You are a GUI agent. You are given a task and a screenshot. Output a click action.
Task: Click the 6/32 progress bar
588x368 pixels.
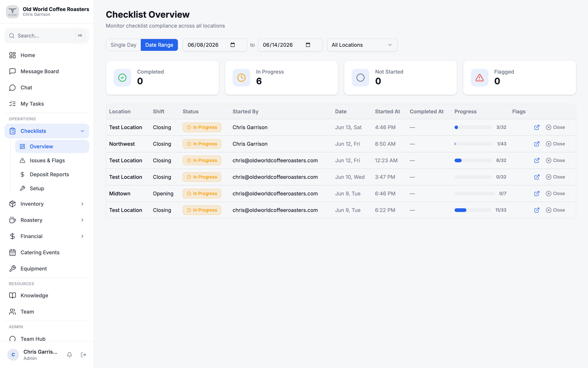[x=473, y=160]
